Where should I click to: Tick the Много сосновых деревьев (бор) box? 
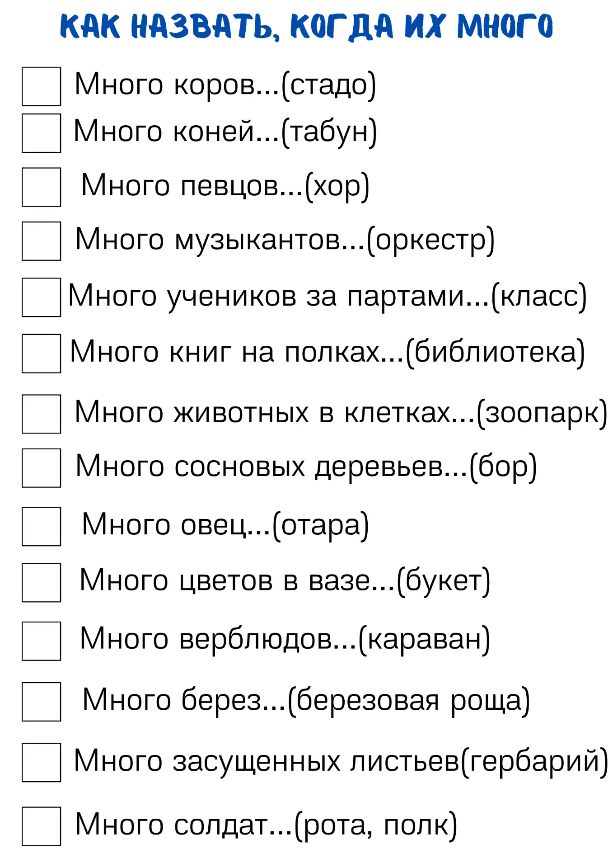[x=41, y=468]
